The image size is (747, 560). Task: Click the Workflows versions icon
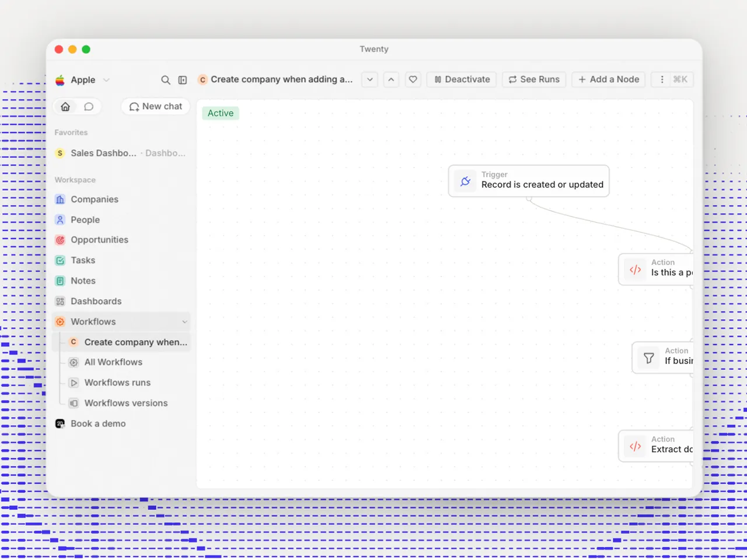(74, 403)
